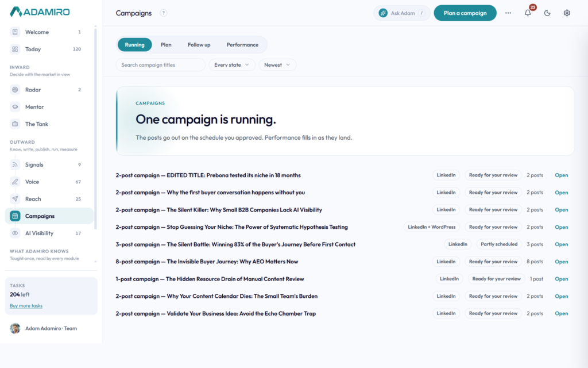
Task: Click the Ready for your review tag on Hidden Resource Drain row
Action: click(496, 279)
